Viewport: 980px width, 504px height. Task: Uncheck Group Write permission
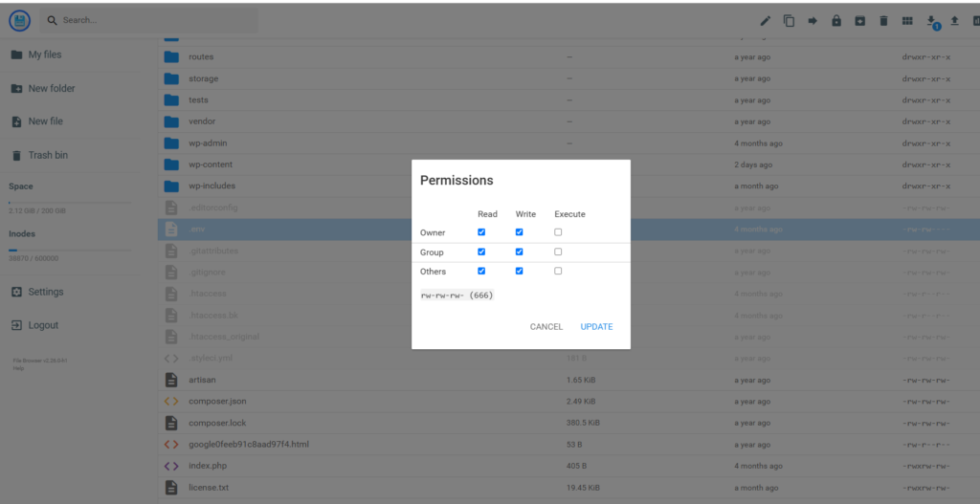click(x=520, y=252)
